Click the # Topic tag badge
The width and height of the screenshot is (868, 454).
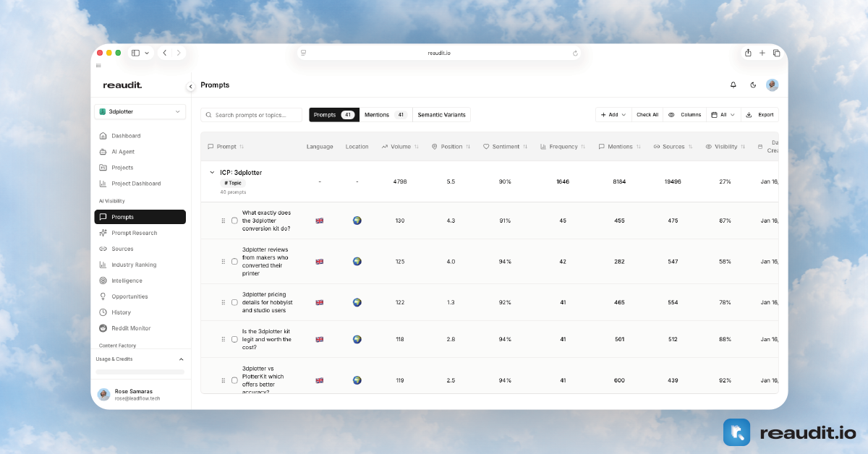(x=233, y=183)
